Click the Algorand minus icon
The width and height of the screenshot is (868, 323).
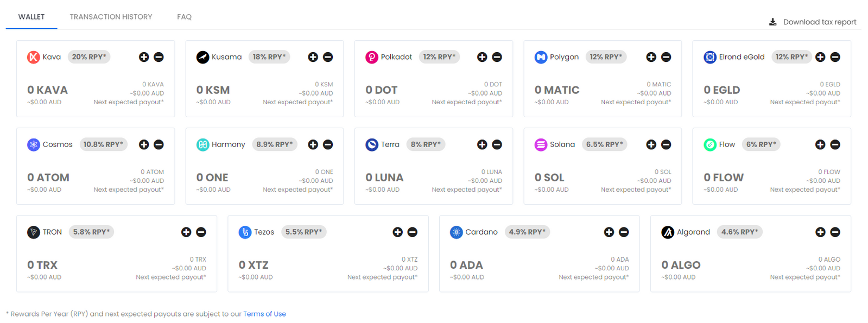835,232
